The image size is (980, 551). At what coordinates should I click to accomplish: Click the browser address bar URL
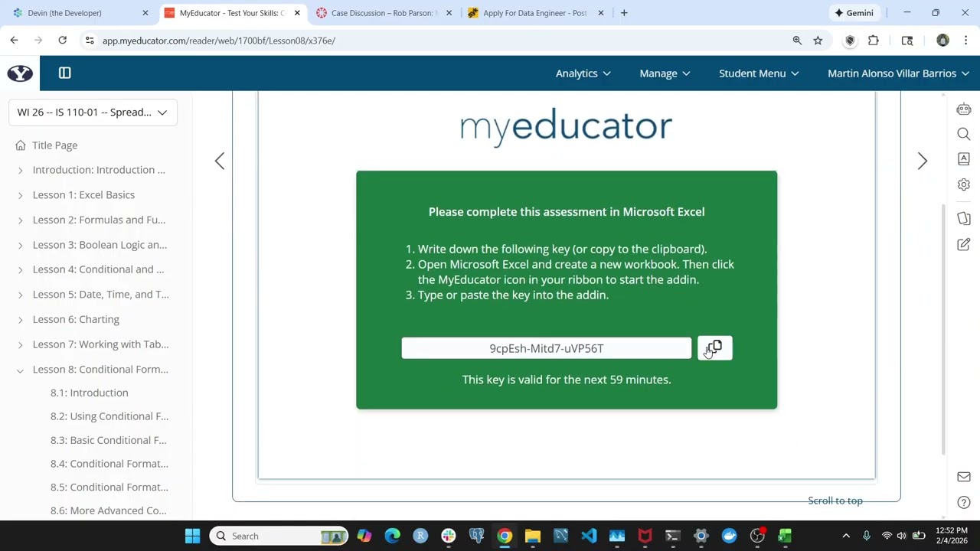tap(219, 41)
